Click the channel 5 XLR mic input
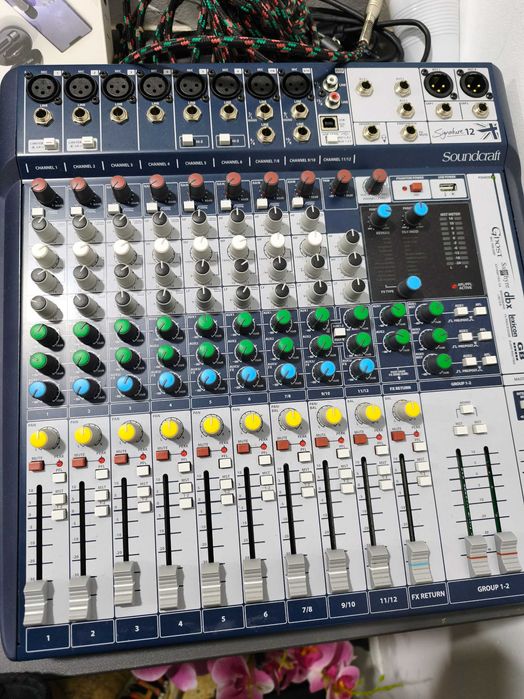 (x=190, y=86)
